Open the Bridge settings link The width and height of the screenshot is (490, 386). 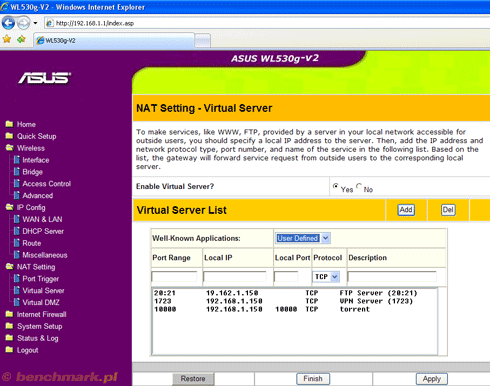click(33, 172)
